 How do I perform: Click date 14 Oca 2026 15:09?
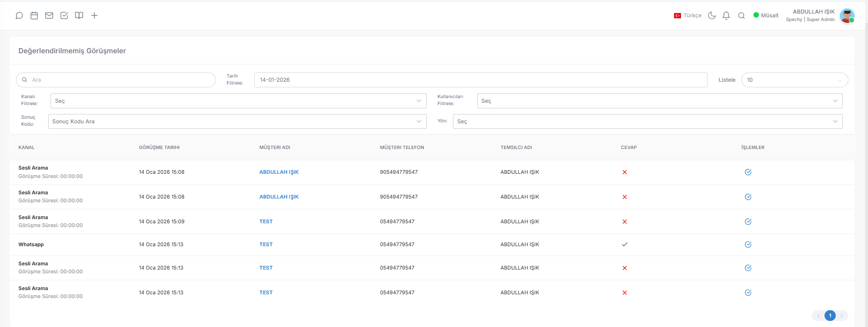[x=162, y=221]
